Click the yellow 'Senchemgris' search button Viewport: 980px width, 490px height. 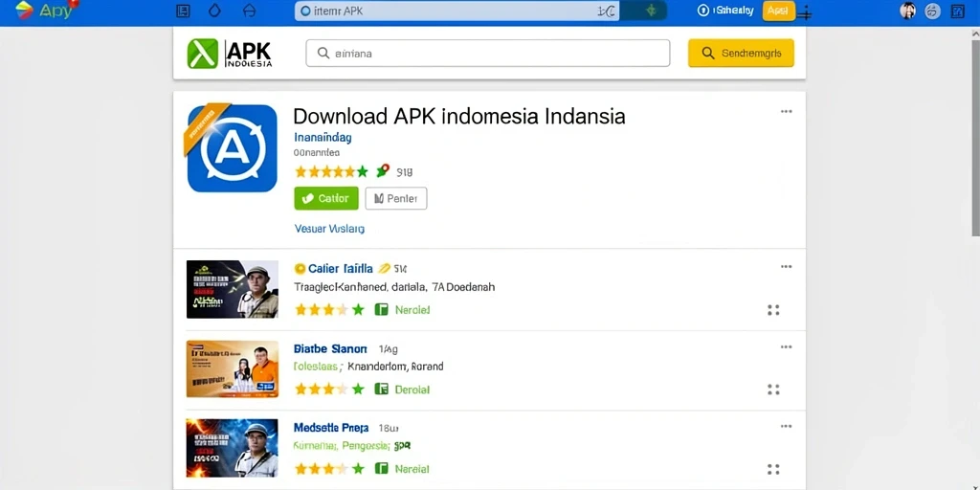pyautogui.click(x=741, y=54)
